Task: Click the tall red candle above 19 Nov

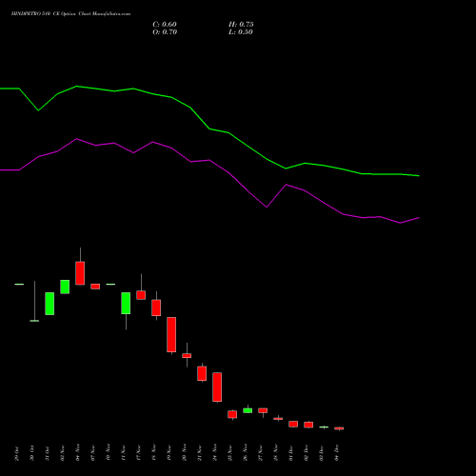Action: [171, 334]
